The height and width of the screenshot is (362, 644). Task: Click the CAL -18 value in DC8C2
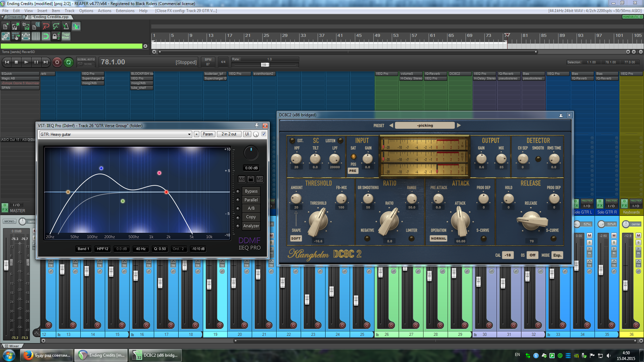pyautogui.click(x=508, y=255)
